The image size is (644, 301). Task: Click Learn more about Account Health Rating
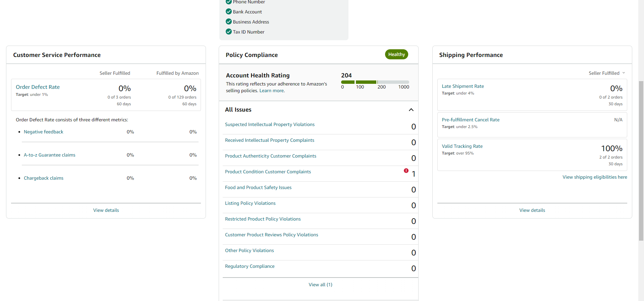[x=272, y=91]
